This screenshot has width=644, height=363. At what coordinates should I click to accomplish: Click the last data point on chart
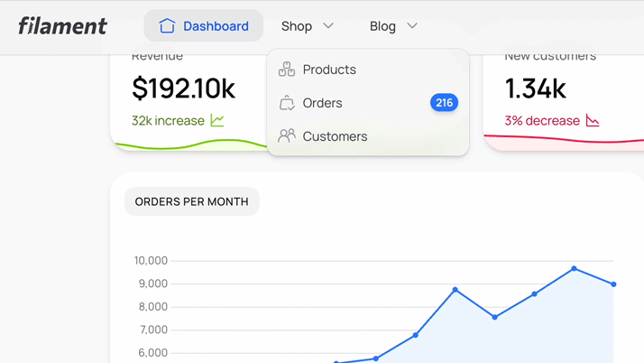[613, 284]
